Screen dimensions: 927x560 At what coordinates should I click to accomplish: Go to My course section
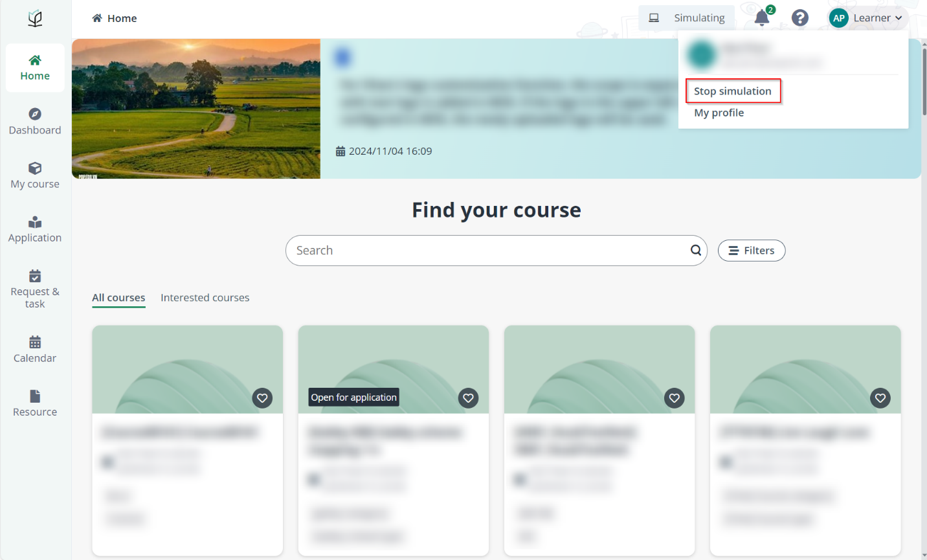pos(35,175)
